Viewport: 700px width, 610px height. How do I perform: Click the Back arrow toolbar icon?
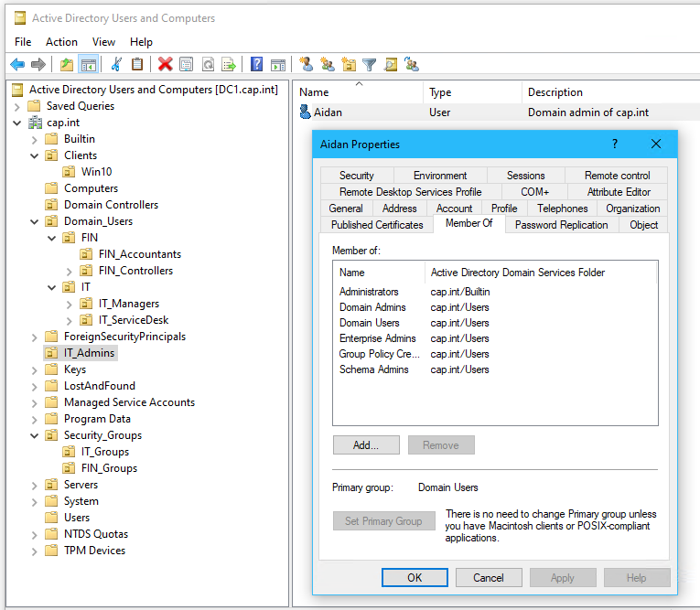[17, 65]
